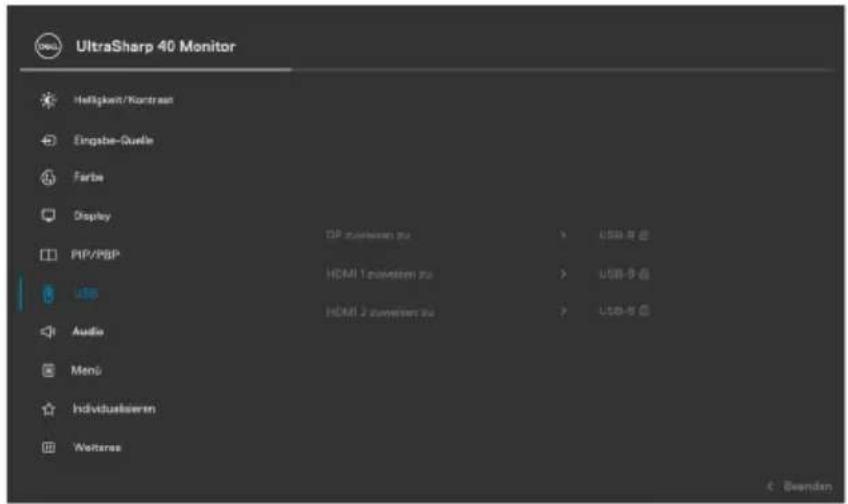The height and width of the screenshot is (504, 848).
Task: Select the Weiteres menu entry
Action: (x=97, y=447)
